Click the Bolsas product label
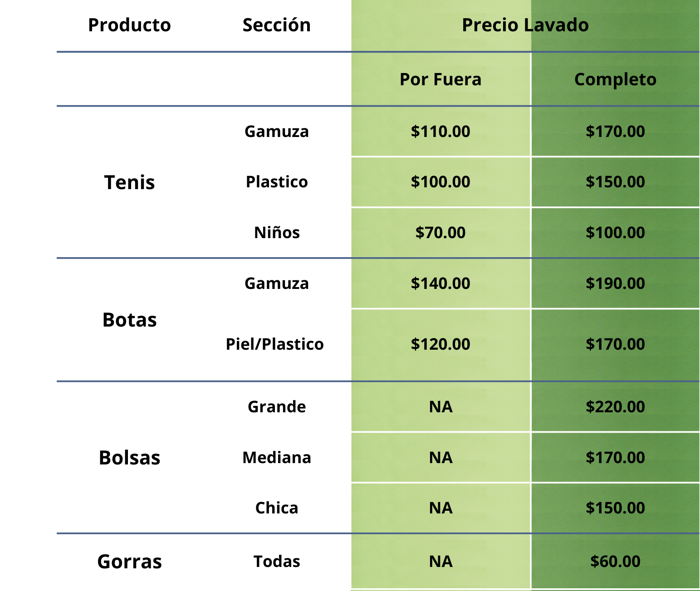Screen dimensions: 700x591 129,458
